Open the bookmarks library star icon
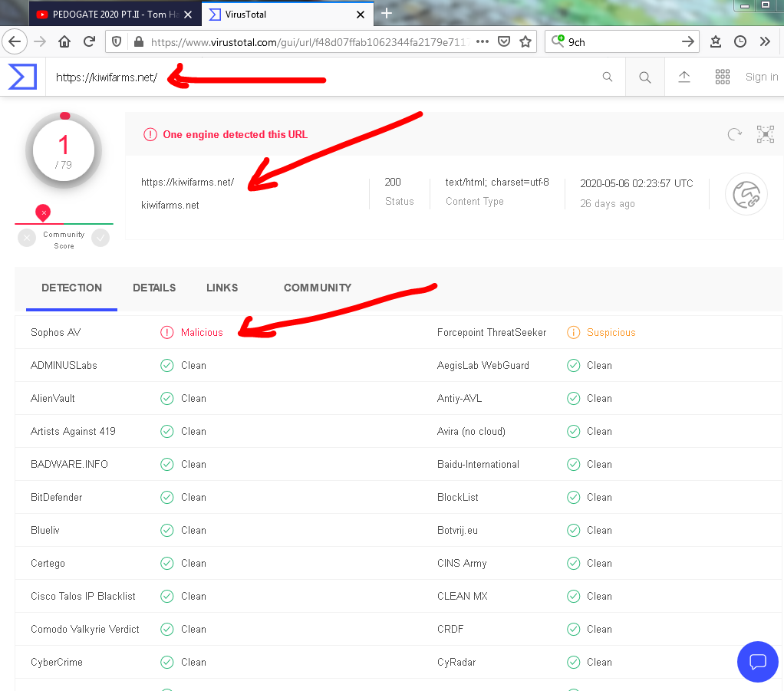Viewport: 784px width, 691px height. coord(716,41)
